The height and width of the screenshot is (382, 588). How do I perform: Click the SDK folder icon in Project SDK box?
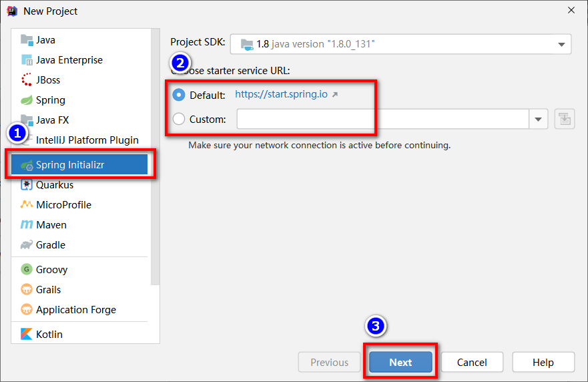pos(247,45)
